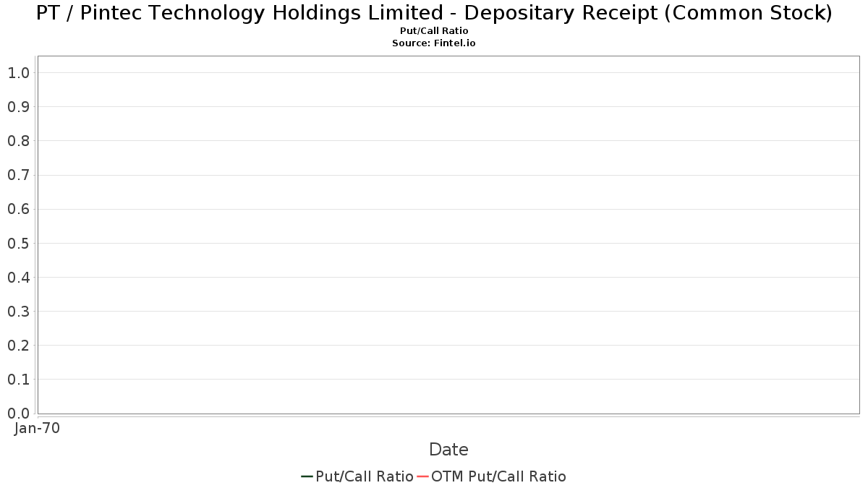
Task: Toggle the OTM Put/Call Ratio legend entry
Action: 492,476
